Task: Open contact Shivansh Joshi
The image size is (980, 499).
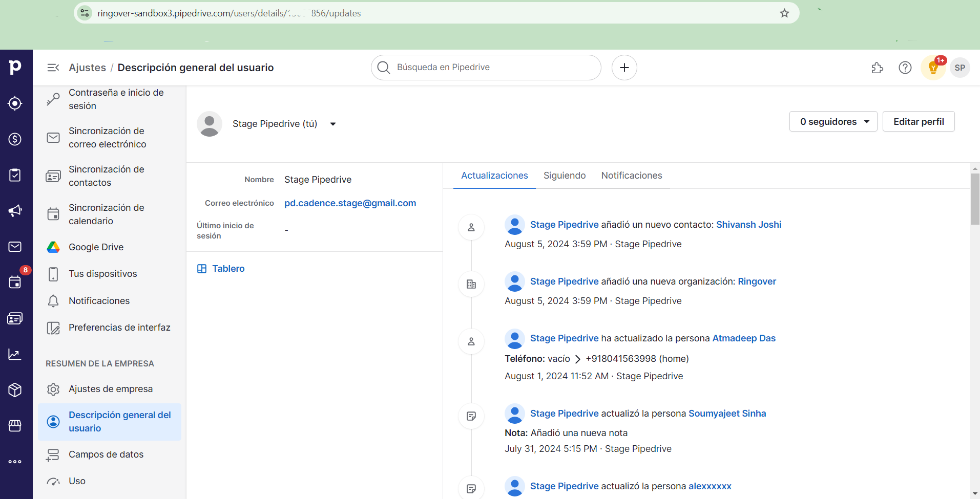Action: click(748, 225)
